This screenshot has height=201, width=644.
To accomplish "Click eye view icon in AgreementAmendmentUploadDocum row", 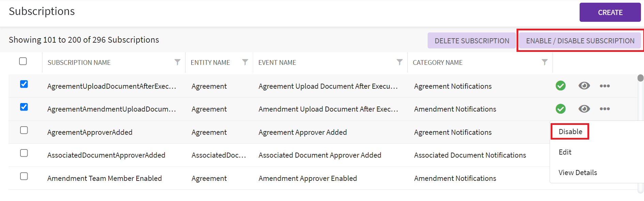I will pyautogui.click(x=584, y=109).
